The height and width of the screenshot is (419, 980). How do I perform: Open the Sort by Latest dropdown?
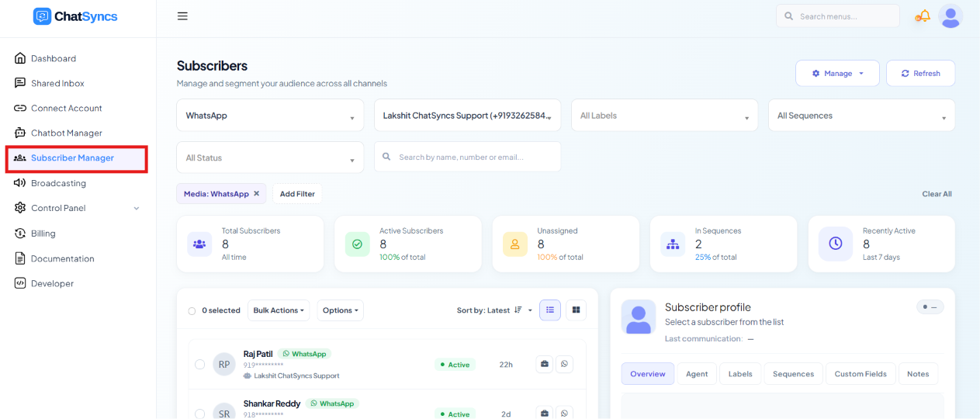(494, 310)
